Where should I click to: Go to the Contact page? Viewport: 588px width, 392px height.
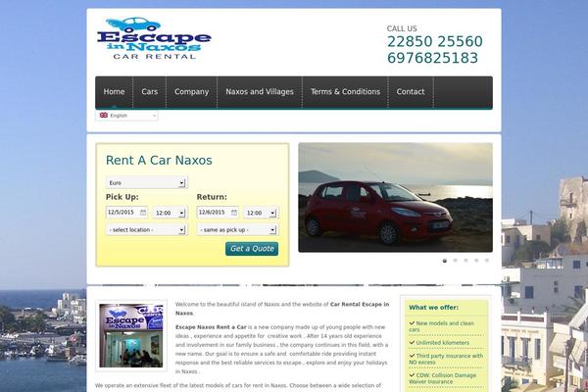411,92
